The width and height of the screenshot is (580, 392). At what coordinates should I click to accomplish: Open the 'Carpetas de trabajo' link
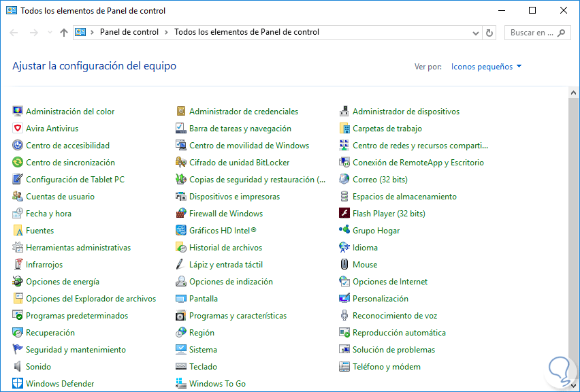tap(387, 129)
